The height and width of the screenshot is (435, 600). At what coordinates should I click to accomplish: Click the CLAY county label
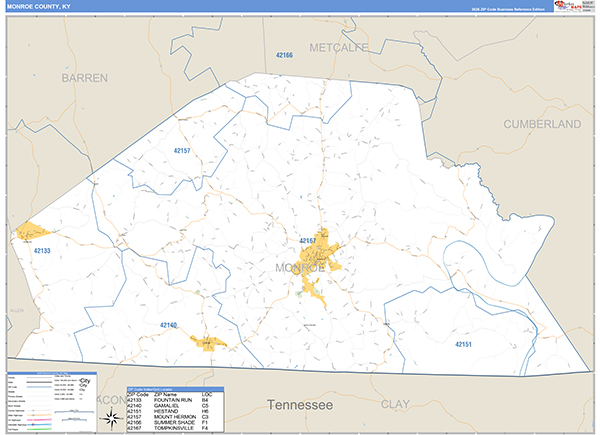[x=395, y=404]
